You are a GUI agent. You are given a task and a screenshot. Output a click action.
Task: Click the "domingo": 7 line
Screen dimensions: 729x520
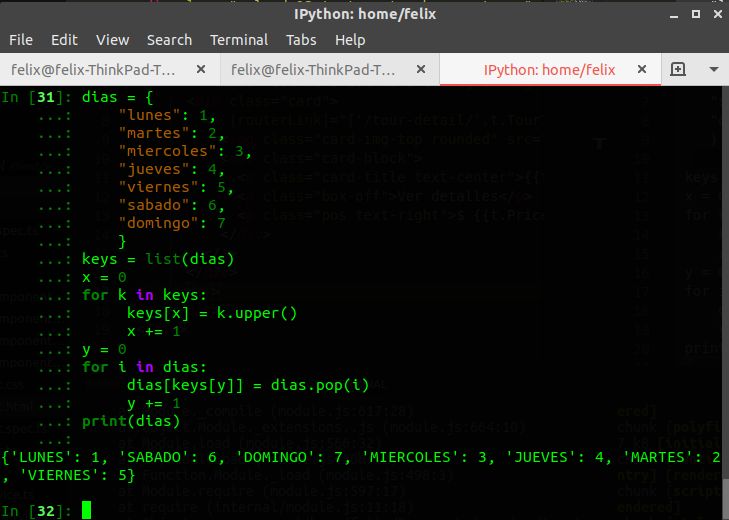coord(172,223)
